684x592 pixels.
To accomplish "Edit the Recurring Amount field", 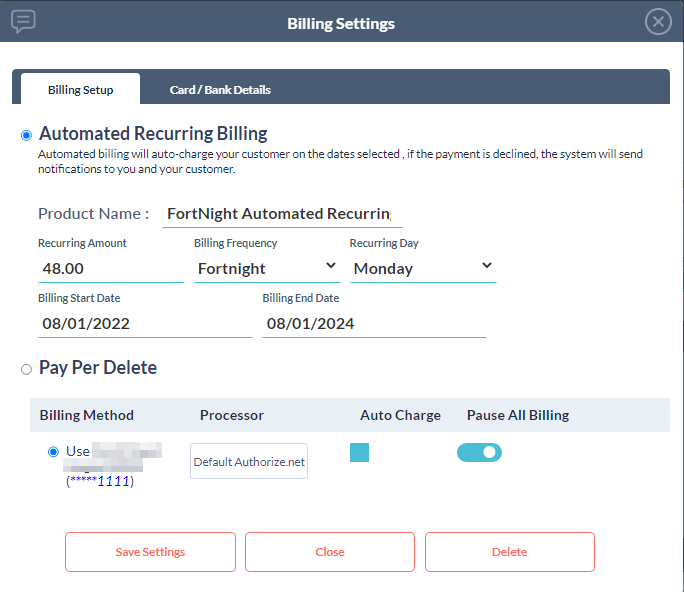I will coord(110,268).
